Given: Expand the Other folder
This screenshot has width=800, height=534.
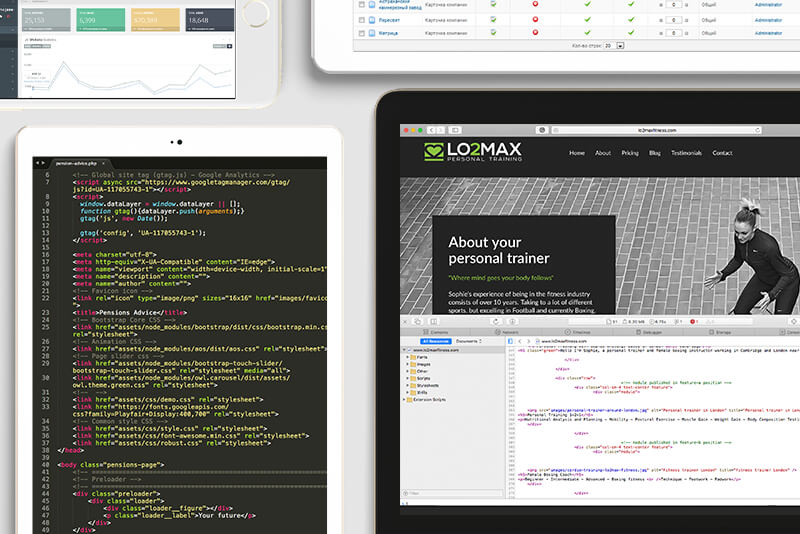Looking at the screenshot, I should pos(408,371).
